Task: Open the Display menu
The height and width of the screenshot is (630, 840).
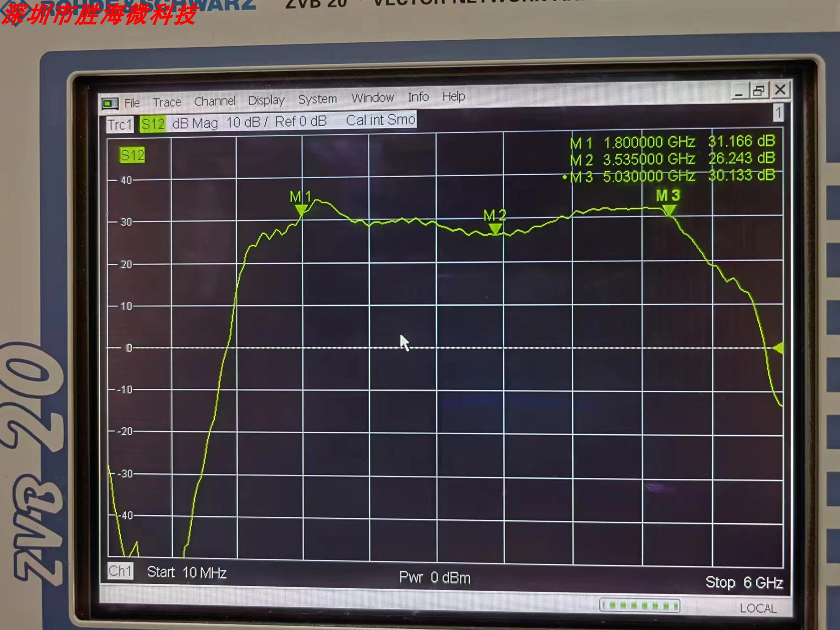Action: pos(266,100)
